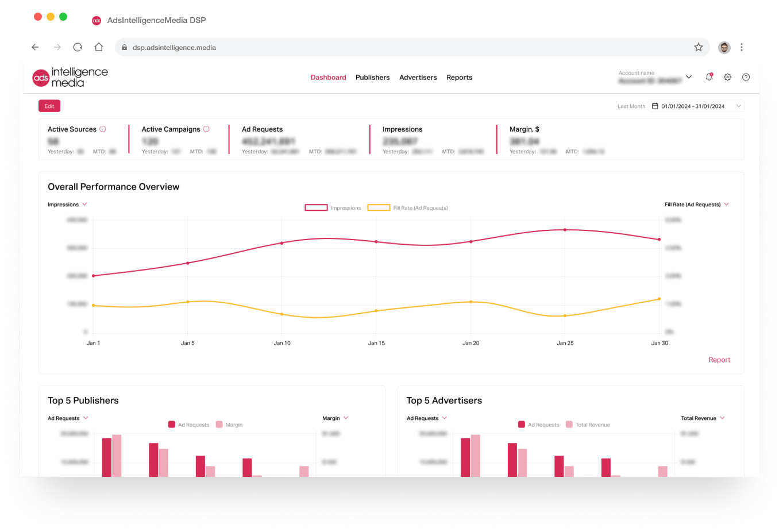Open the browser profile avatar
Image resolution: width=783 pixels, height=532 pixels.
coord(724,47)
